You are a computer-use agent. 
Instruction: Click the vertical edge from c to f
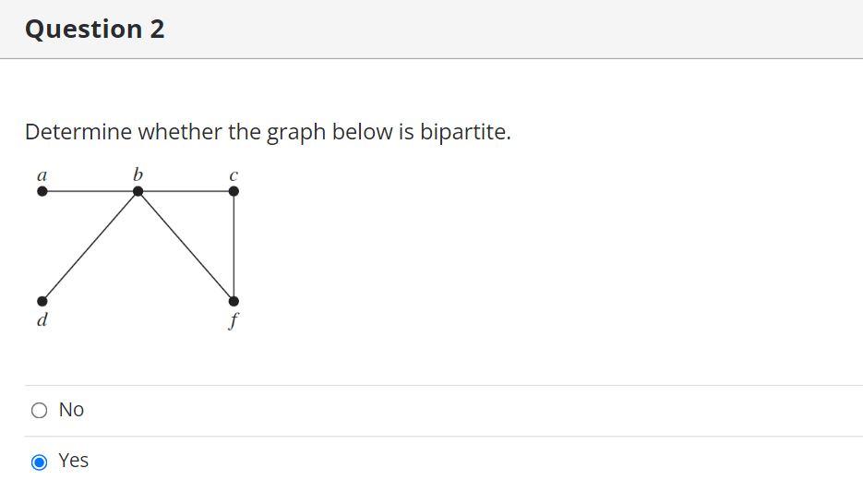point(234,246)
